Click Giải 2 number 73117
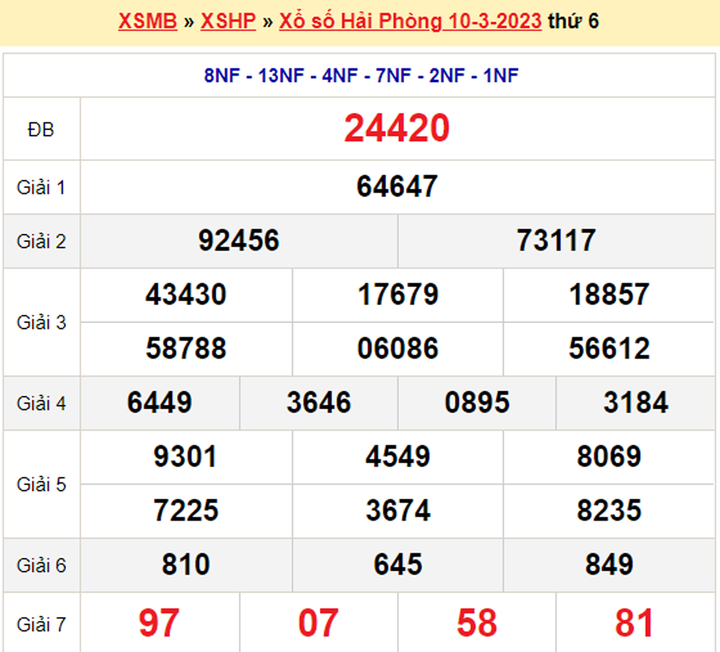Viewport: 720px width, 652px height. click(556, 240)
